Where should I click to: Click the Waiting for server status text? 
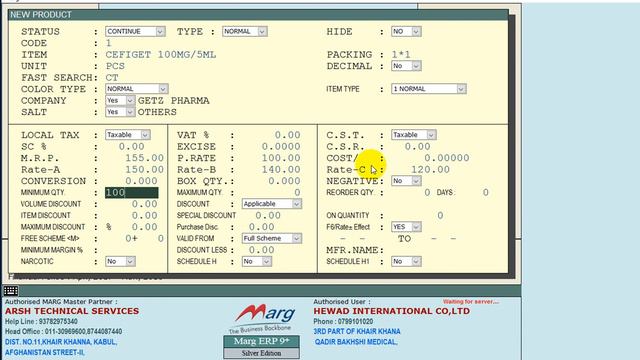click(471, 302)
